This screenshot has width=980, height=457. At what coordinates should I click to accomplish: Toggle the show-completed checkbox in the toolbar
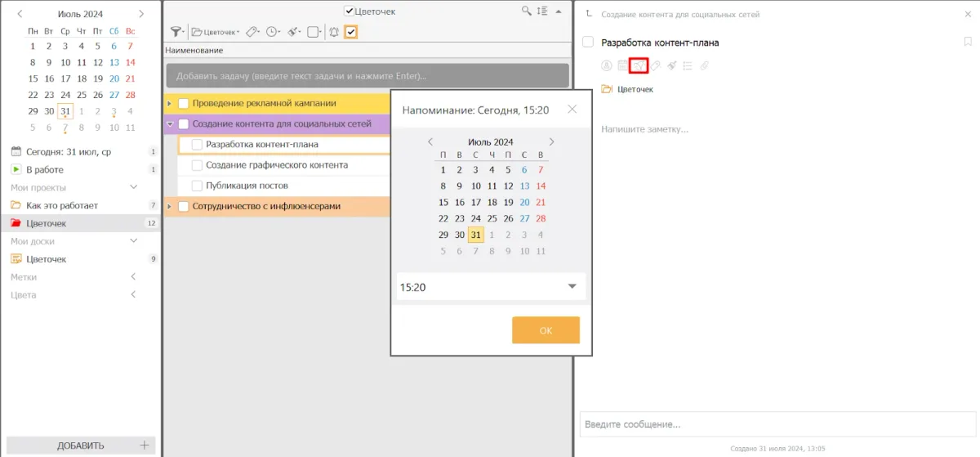[x=351, y=32]
